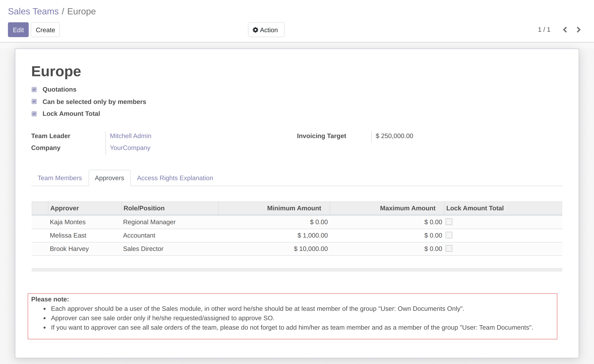Select the Approvers tab
Screen dimensions: 594x364
109,178
